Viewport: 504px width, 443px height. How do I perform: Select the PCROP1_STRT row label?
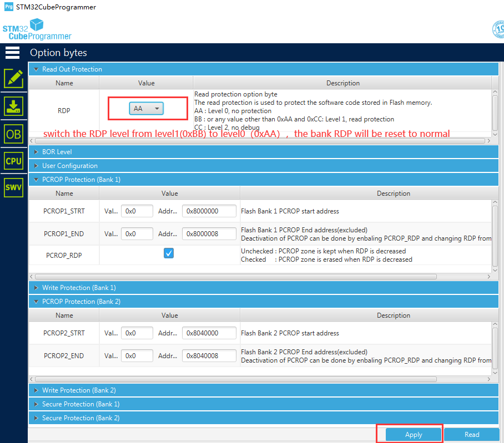coord(64,211)
